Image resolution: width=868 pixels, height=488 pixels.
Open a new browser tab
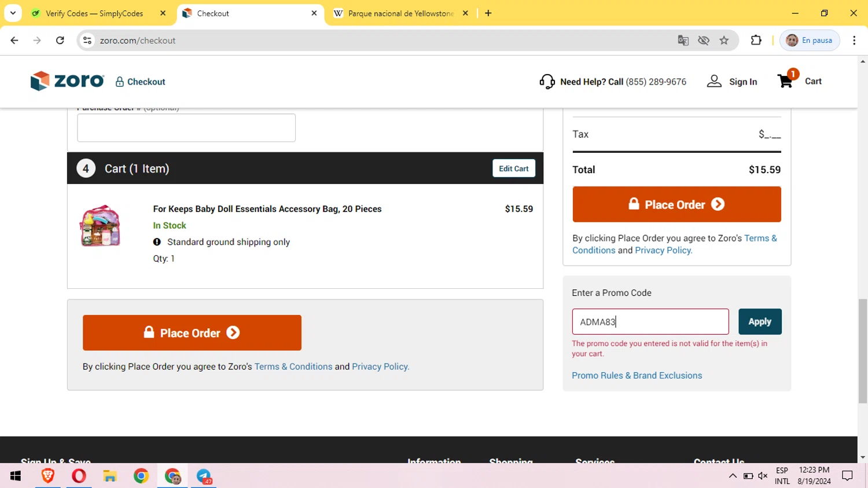click(x=488, y=13)
